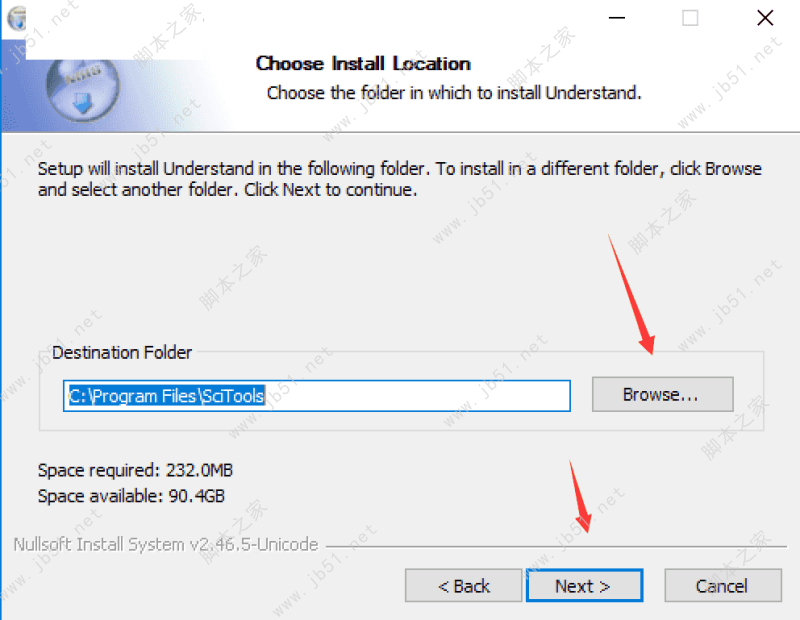Click the Space required: 232.0MB text
The height and width of the screenshot is (620, 800).
pyautogui.click(x=135, y=470)
